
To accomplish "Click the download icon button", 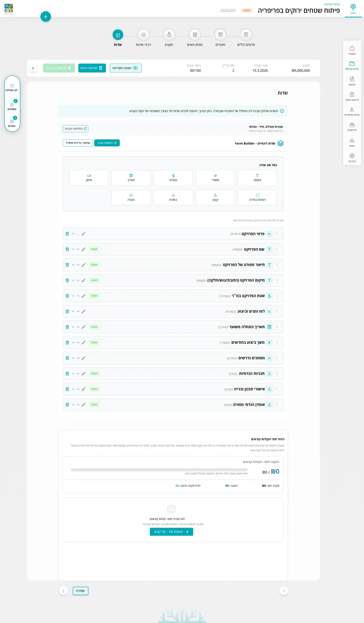I will (33, 68).
